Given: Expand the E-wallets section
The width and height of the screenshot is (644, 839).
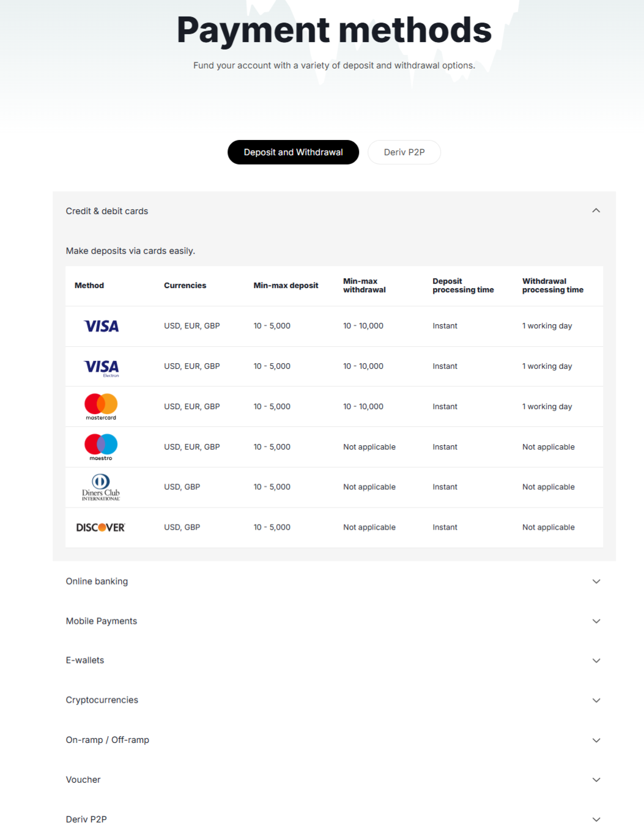Looking at the screenshot, I should coord(596,661).
